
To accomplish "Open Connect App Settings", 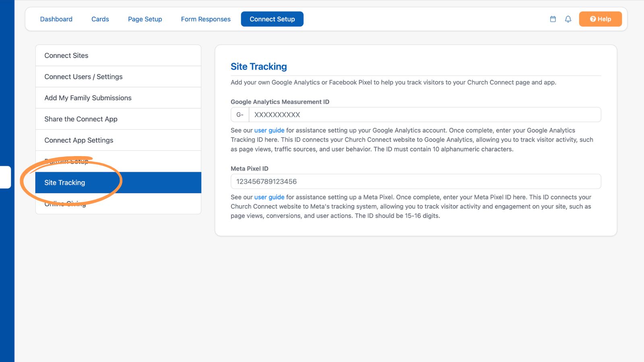I will pyautogui.click(x=118, y=140).
